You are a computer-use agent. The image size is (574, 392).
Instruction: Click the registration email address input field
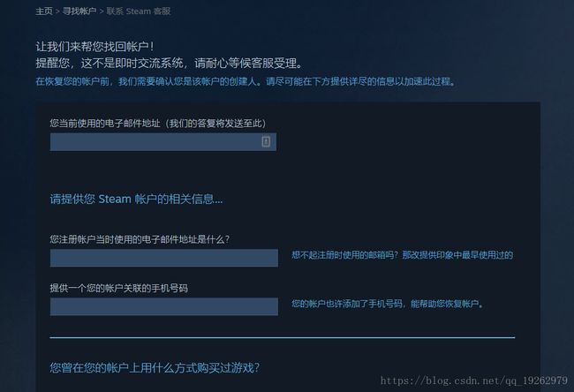click(164, 258)
